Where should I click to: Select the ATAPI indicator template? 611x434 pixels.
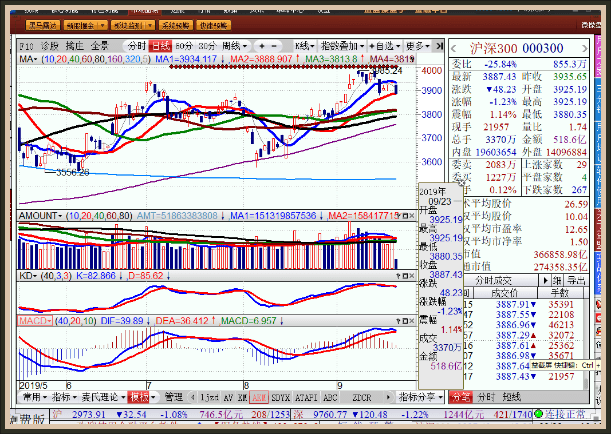coord(306,397)
